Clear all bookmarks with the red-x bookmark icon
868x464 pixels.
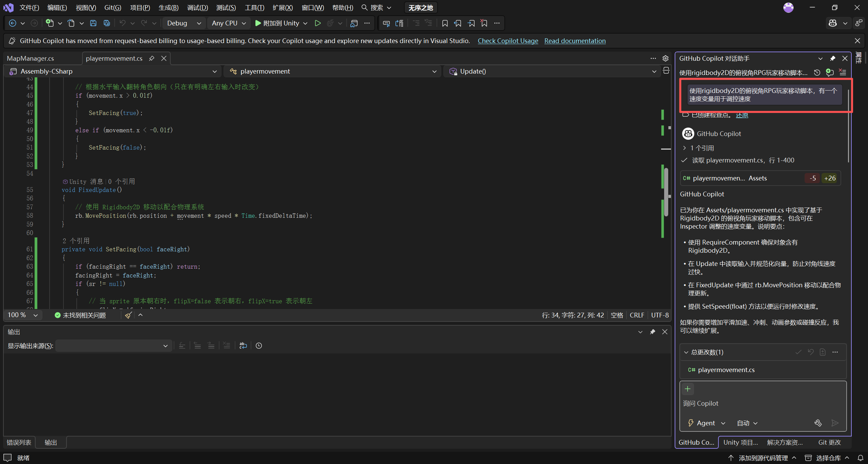click(484, 23)
